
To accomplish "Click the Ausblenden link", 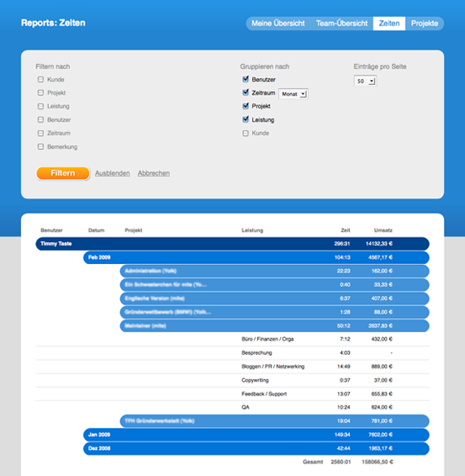I will (113, 173).
